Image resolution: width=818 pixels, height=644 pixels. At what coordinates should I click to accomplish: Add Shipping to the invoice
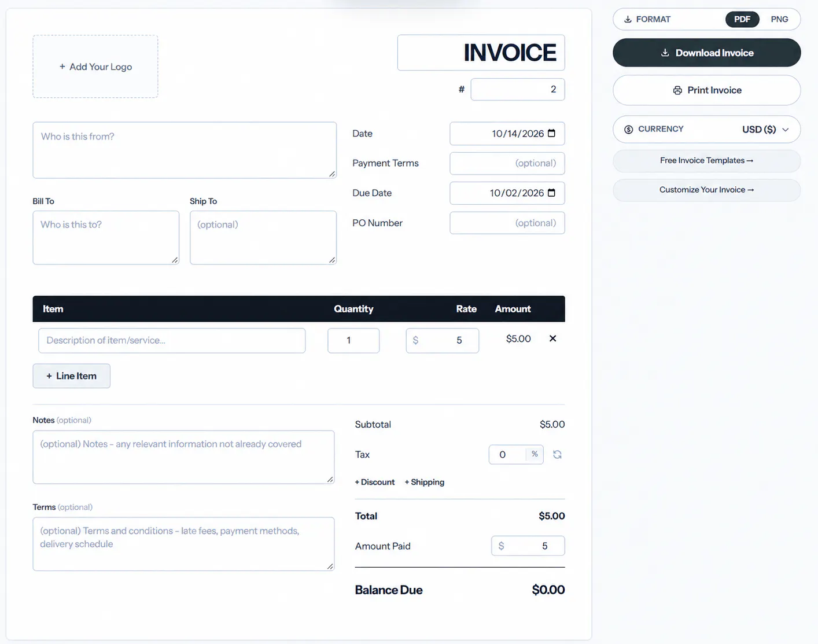(425, 482)
